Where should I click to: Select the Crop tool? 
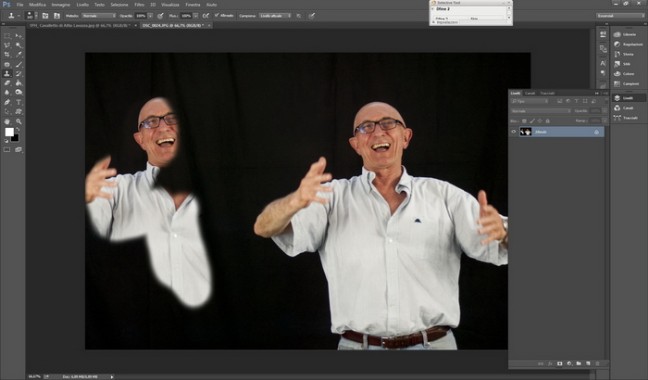pyautogui.click(x=7, y=55)
